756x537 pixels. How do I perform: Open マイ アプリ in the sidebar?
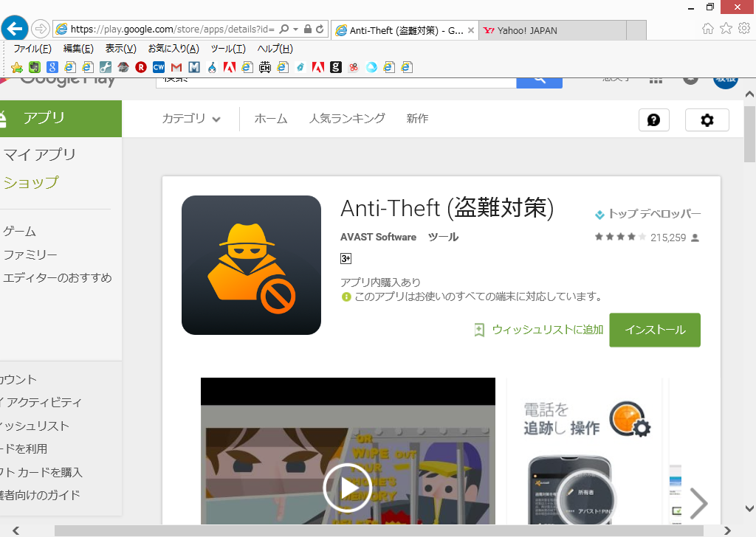tap(40, 155)
